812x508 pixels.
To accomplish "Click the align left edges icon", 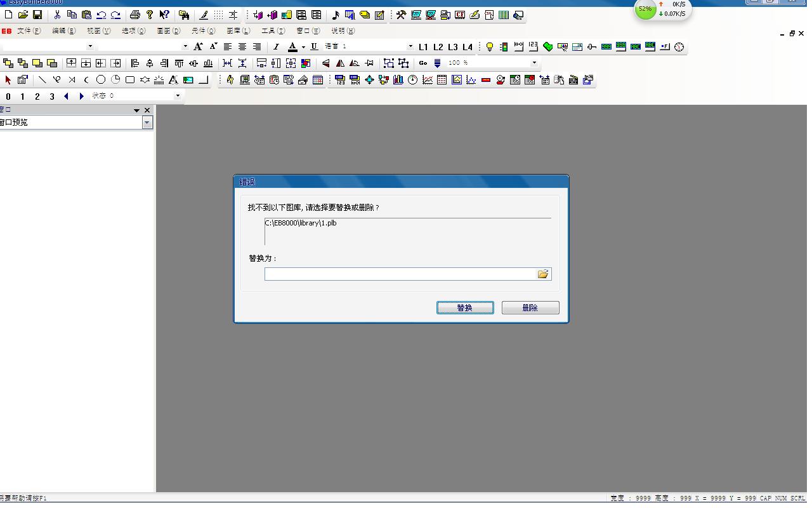I will (x=135, y=63).
